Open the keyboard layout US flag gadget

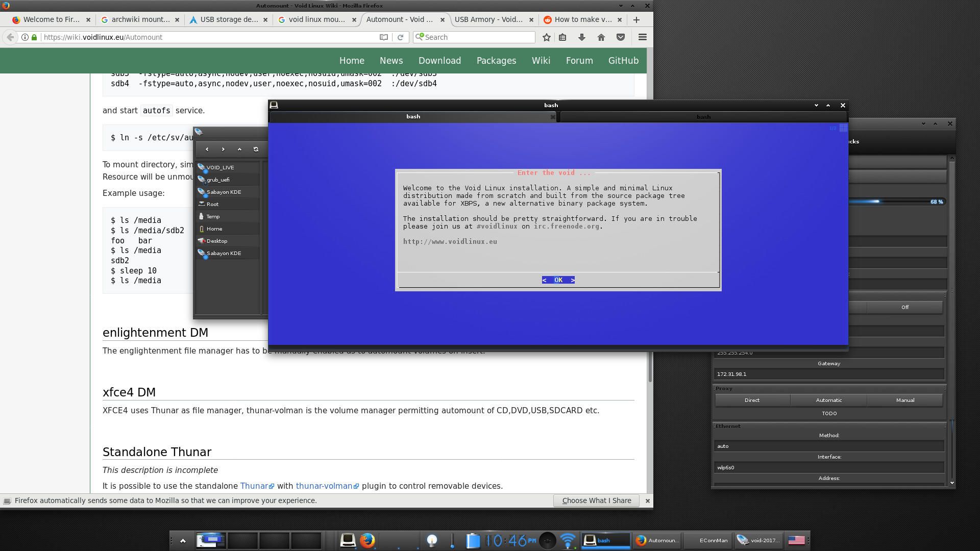(796, 540)
